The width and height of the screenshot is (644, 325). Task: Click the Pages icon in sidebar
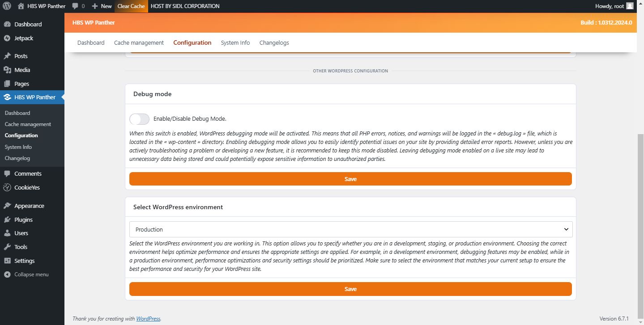[7, 84]
